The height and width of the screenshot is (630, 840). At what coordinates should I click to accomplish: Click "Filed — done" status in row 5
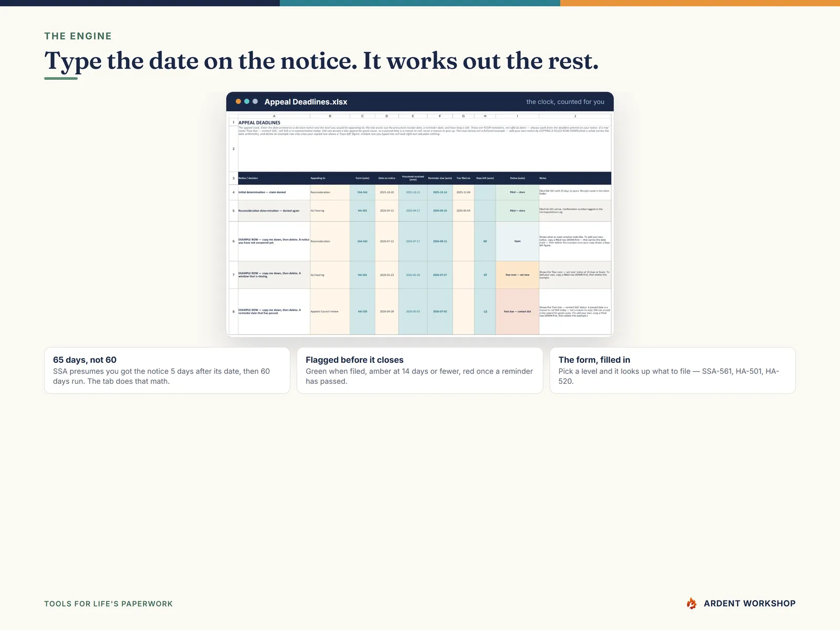517,211
